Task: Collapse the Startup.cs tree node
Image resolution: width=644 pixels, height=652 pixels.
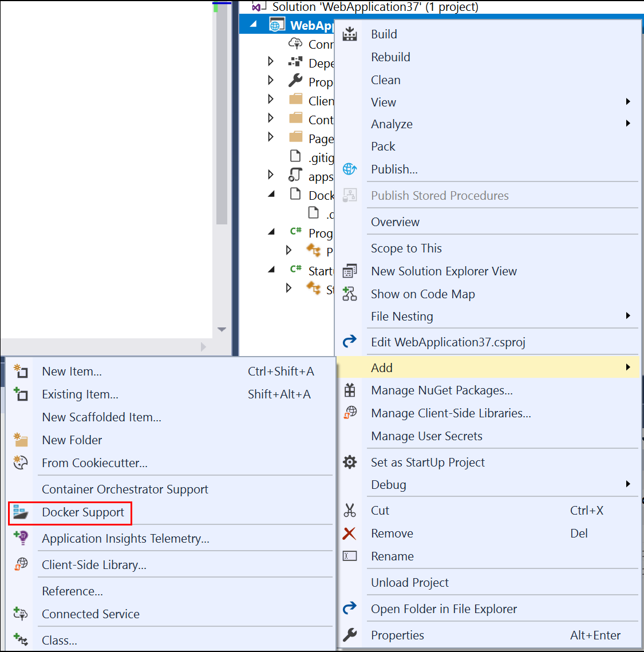Action: [x=271, y=270]
